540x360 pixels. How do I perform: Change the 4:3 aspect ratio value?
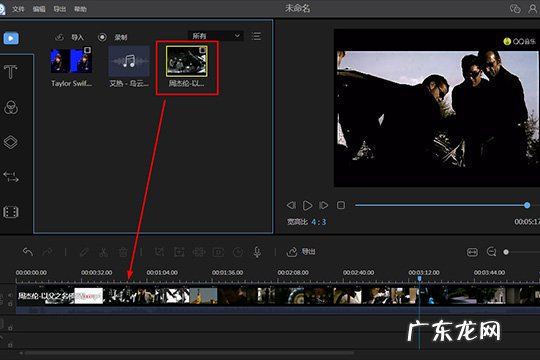(x=319, y=222)
